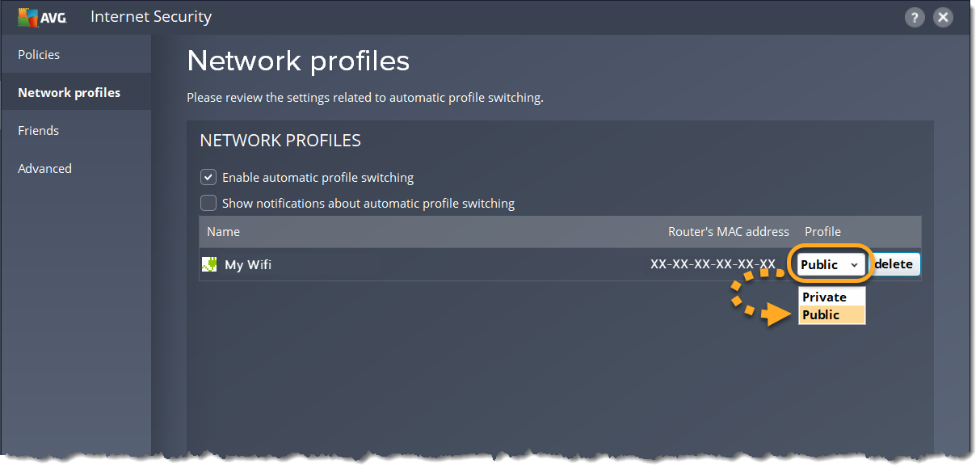Enable notifications about automatic profile switching
980x472 pixels.
208,203
